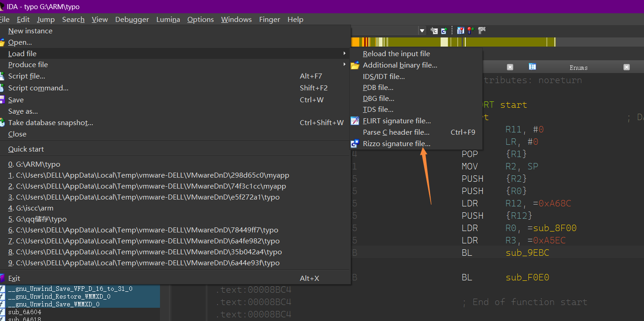Viewport: 644px width, 321px height.
Task: Select Parse C header file entry
Action: 396,132
